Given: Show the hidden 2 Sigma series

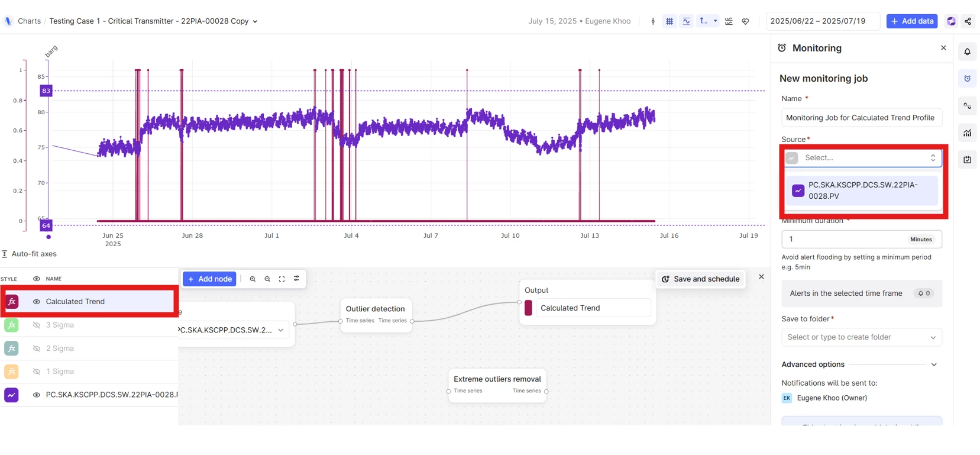Looking at the screenshot, I should (x=37, y=348).
